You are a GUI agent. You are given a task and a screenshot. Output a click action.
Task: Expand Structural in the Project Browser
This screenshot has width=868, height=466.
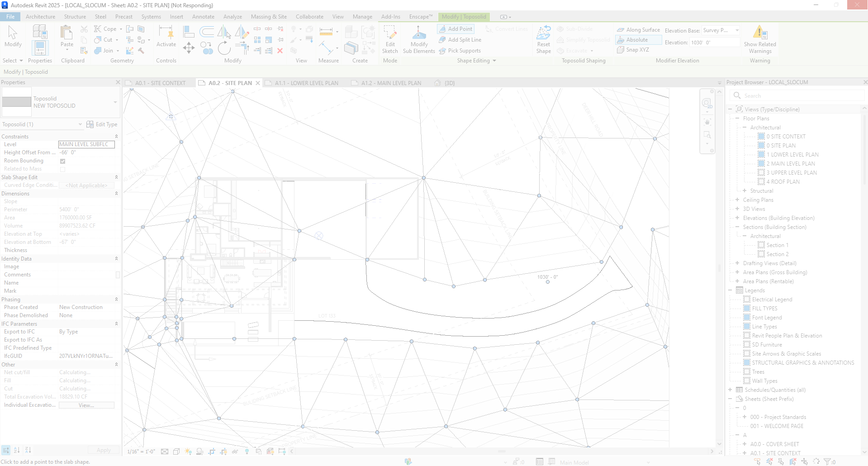(744, 190)
